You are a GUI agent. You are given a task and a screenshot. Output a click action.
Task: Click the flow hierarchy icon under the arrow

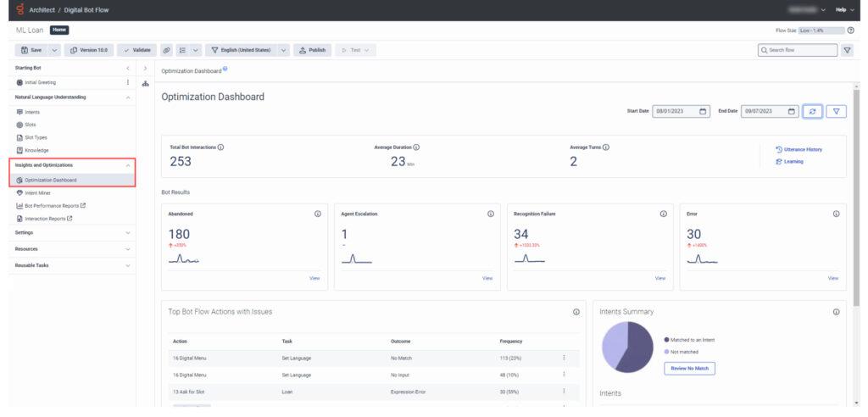pyautogui.click(x=145, y=83)
